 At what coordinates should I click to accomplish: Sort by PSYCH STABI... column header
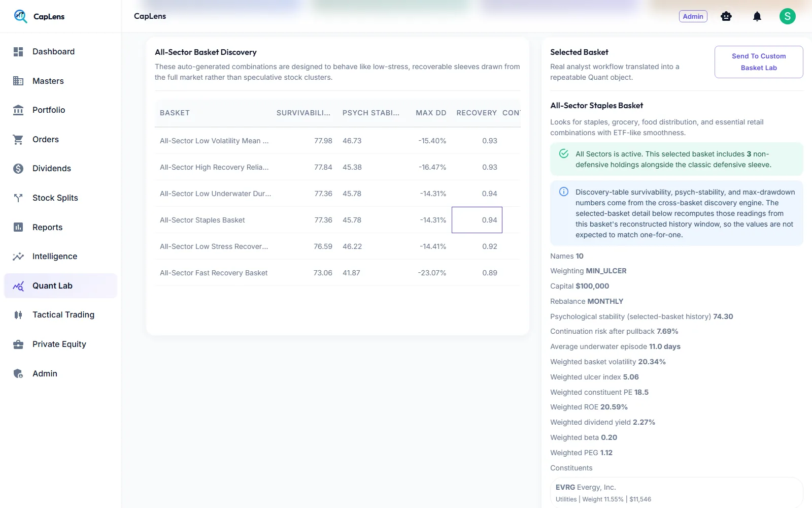pos(371,113)
